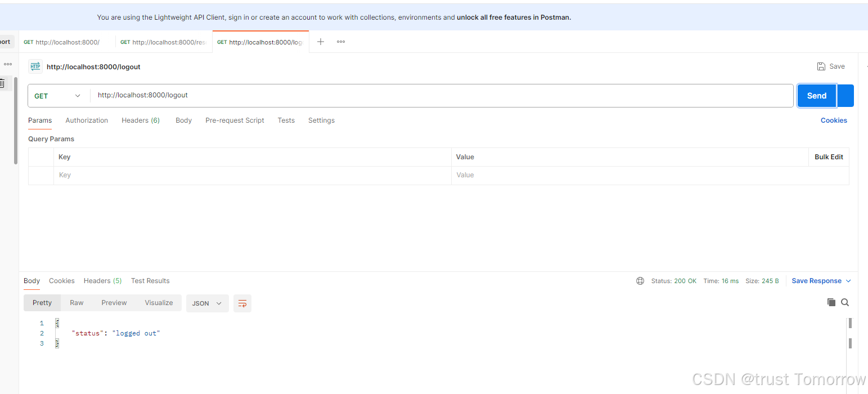Click the Status: 200 OK text

coord(673,281)
